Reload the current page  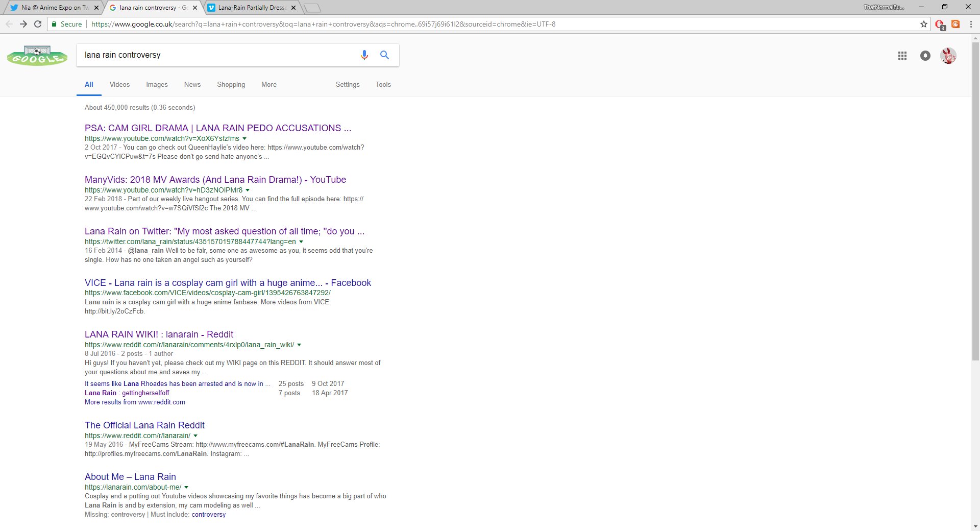tap(38, 24)
